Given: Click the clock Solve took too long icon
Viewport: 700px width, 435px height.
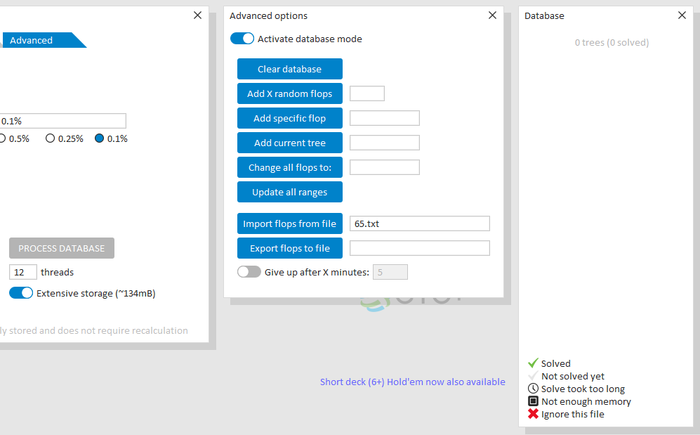Looking at the screenshot, I should point(533,389).
